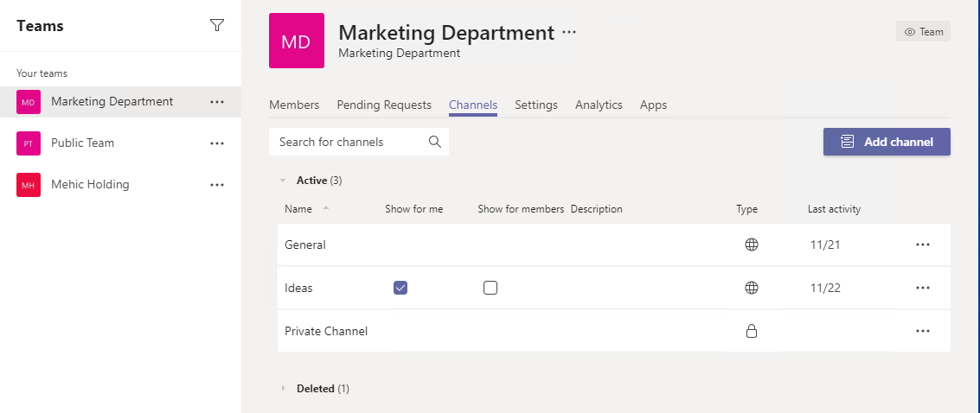Open more options for Marketing Department in sidebar

[217, 102]
